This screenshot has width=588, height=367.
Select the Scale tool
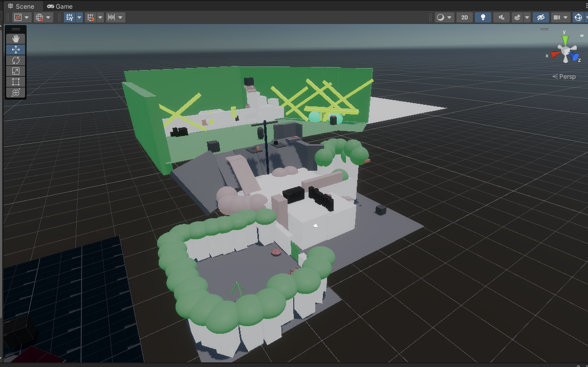pyautogui.click(x=15, y=71)
